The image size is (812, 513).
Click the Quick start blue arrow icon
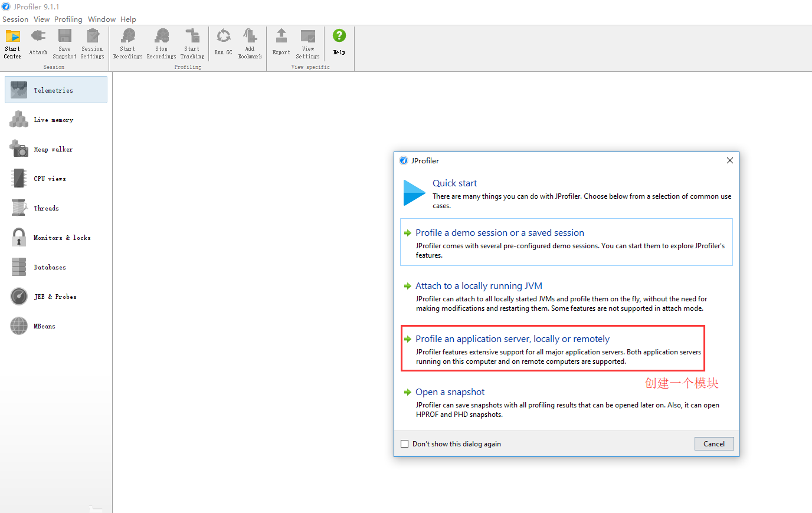(x=414, y=193)
